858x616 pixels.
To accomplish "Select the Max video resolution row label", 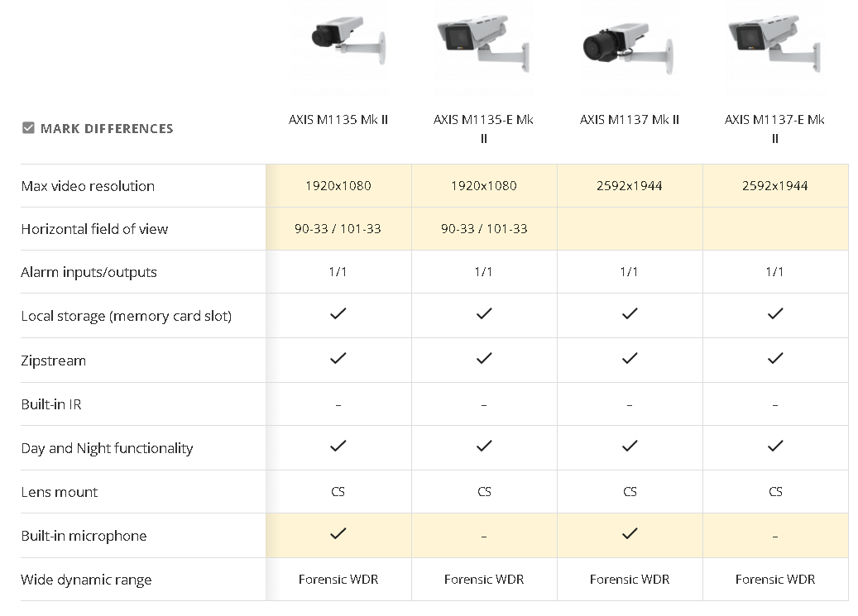I will [88, 186].
